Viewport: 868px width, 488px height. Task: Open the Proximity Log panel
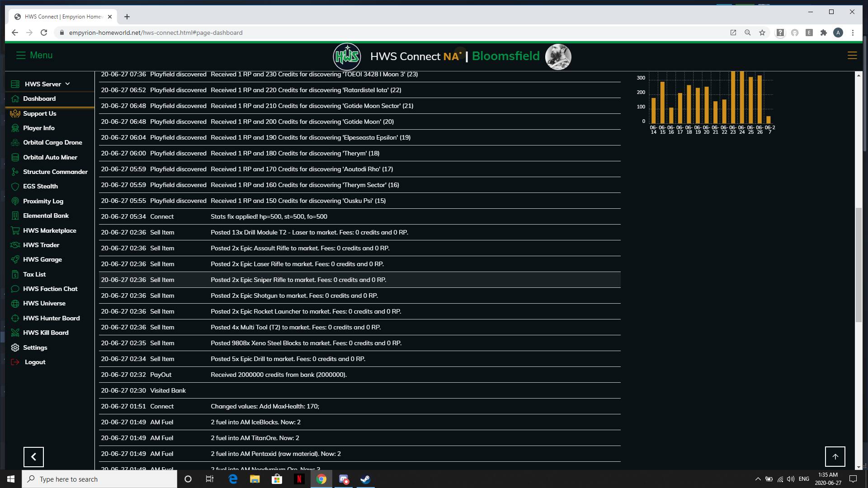tap(43, 201)
